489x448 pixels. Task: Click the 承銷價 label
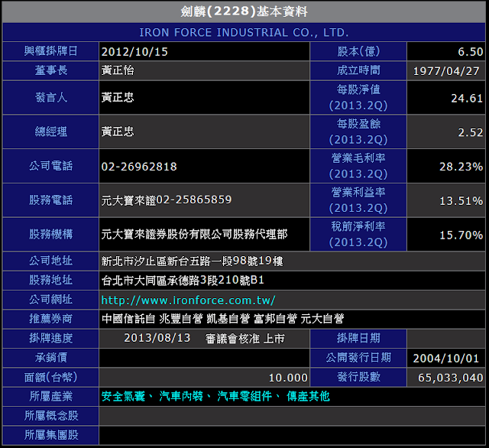tap(51, 358)
